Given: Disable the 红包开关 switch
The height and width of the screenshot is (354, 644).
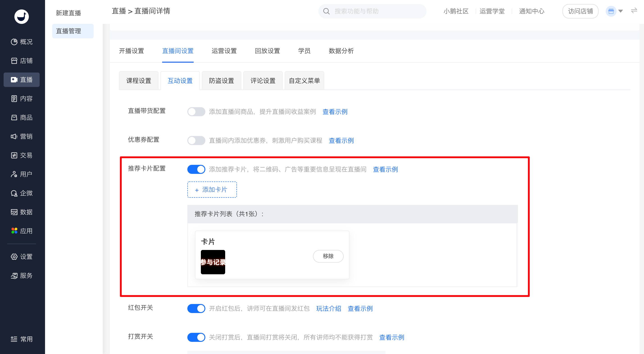Looking at the screenshot, I should (196, 309).
